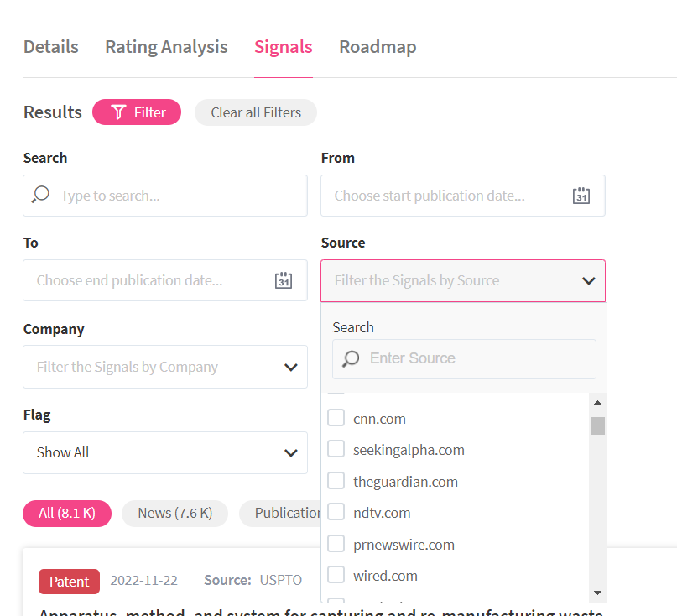Click the magnifier icon in Search field
677x616 pixels.
[x=40, y=196]
